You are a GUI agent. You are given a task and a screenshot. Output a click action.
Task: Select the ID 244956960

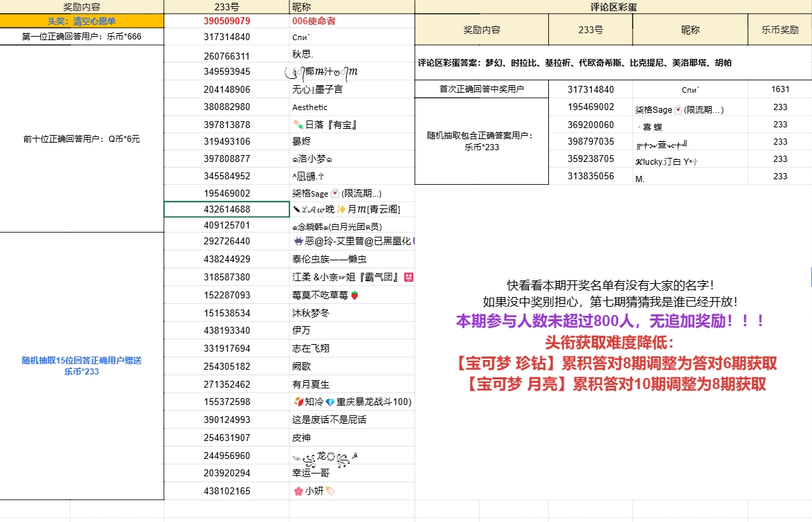coord(227,456)
